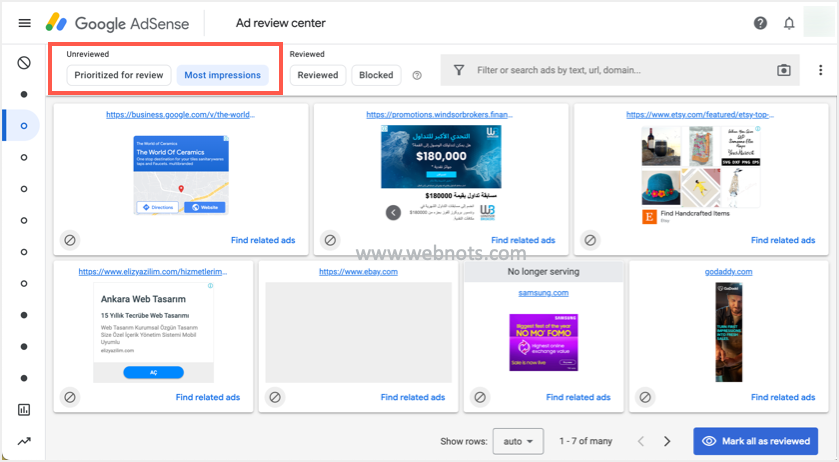Open the promotions.windsorbrokers ad URL
Viewport: 839px width, 462px height.
click(439, 115)
